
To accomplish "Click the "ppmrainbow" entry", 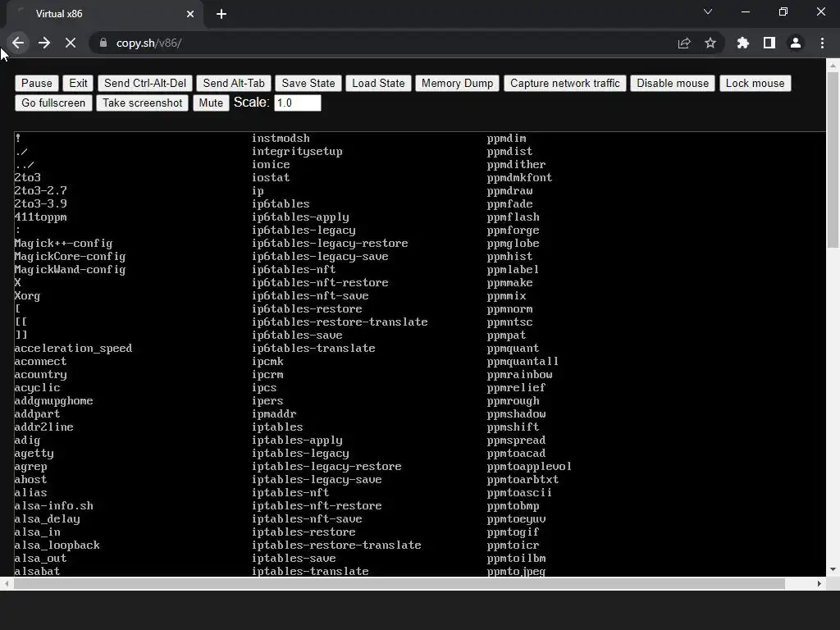I will [519, 374].
